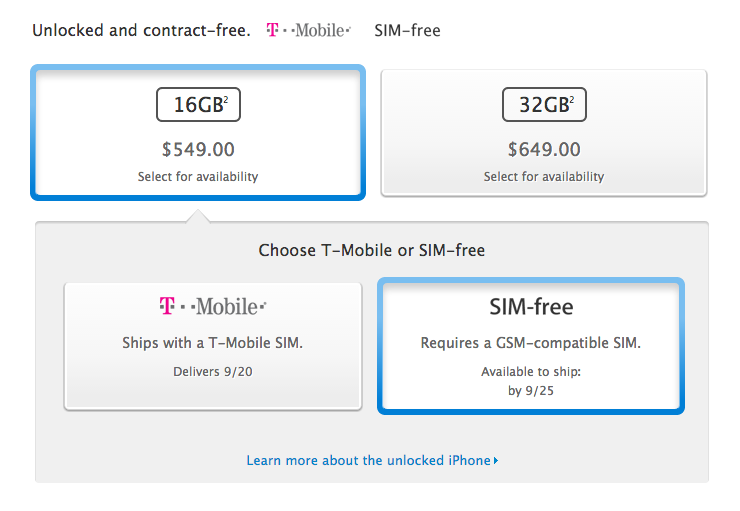Click the large "SIM-free" title in the selected card

(530, 306)
